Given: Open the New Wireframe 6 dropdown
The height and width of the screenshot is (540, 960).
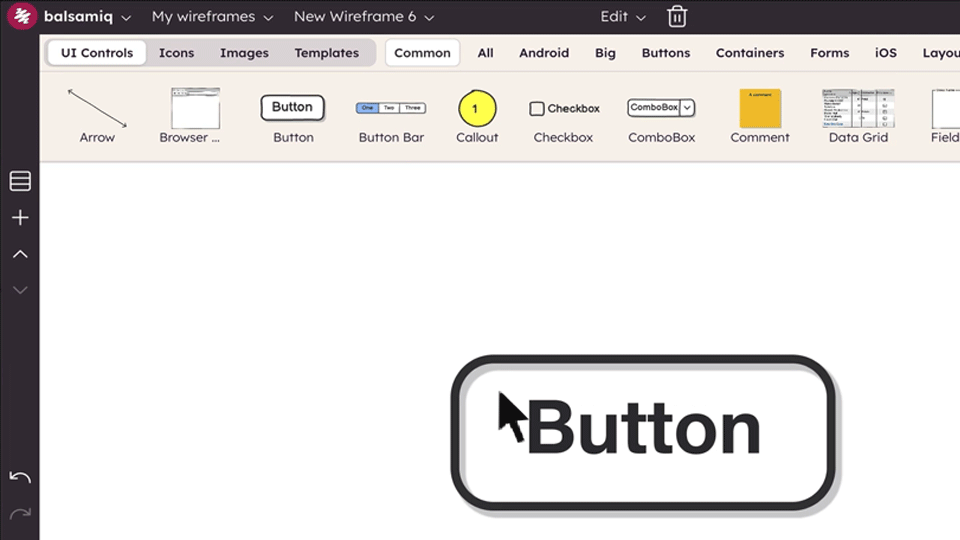Looking at the screenshot, I should (x=364, y=17).
